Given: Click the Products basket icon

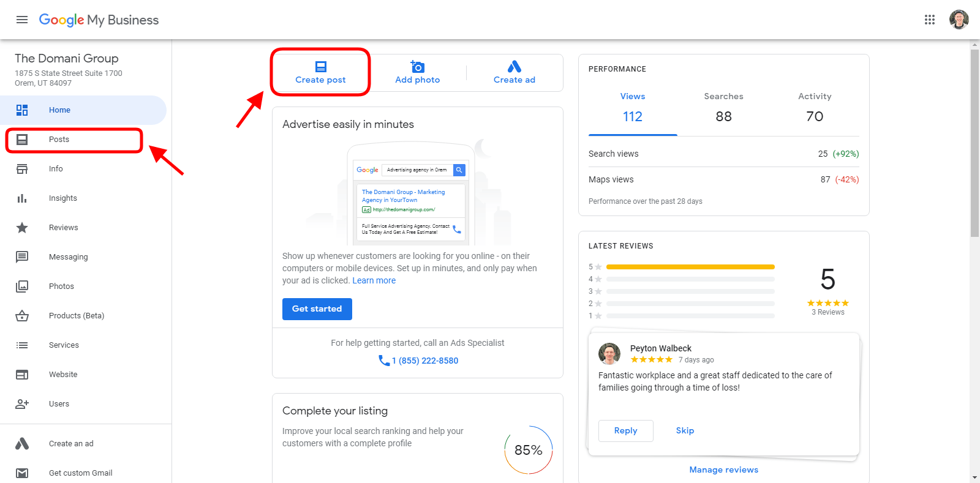Looking at the screenshot, I should tap(22, 316).
